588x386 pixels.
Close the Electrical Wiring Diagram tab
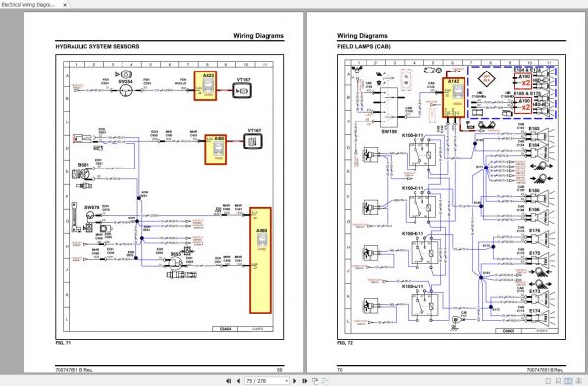coord(65,5)
